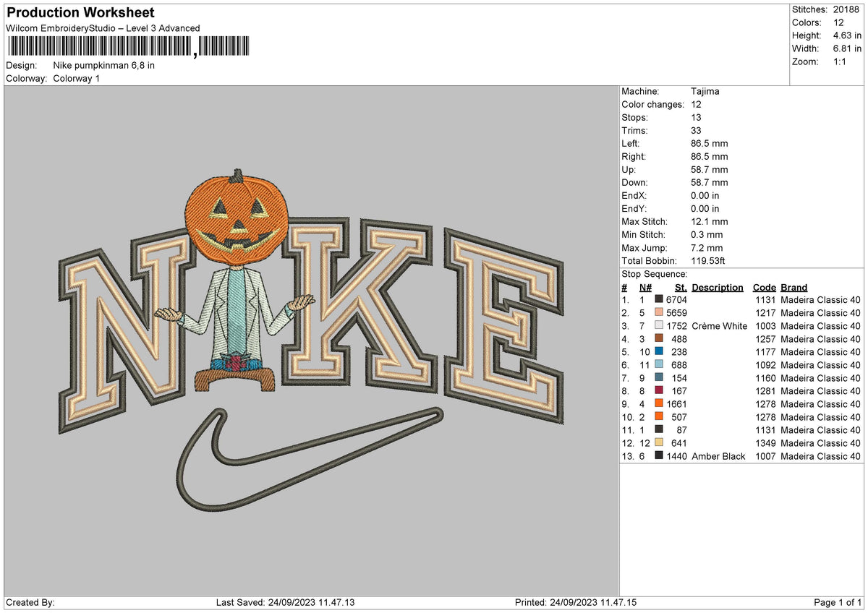This screenshot has height=613, width=868.
Task: Click the crimson swatch with code 1281
Action: [x=659, y=390]
